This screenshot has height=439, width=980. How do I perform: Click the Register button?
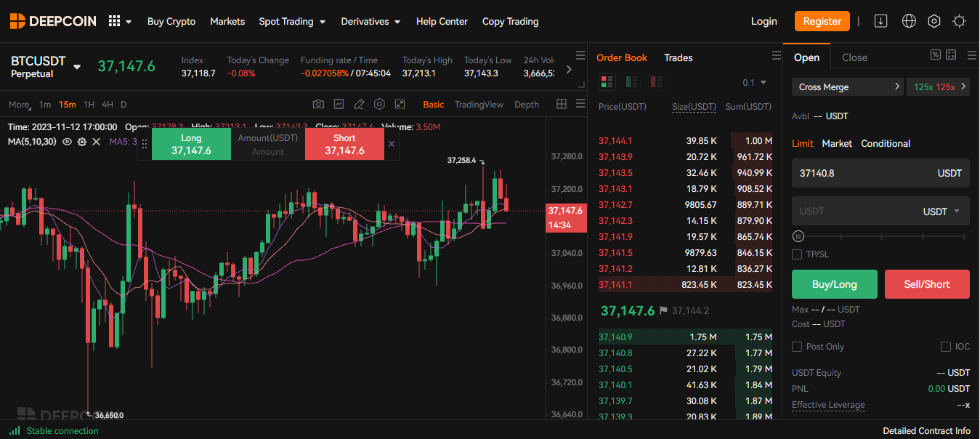[822, 21]
